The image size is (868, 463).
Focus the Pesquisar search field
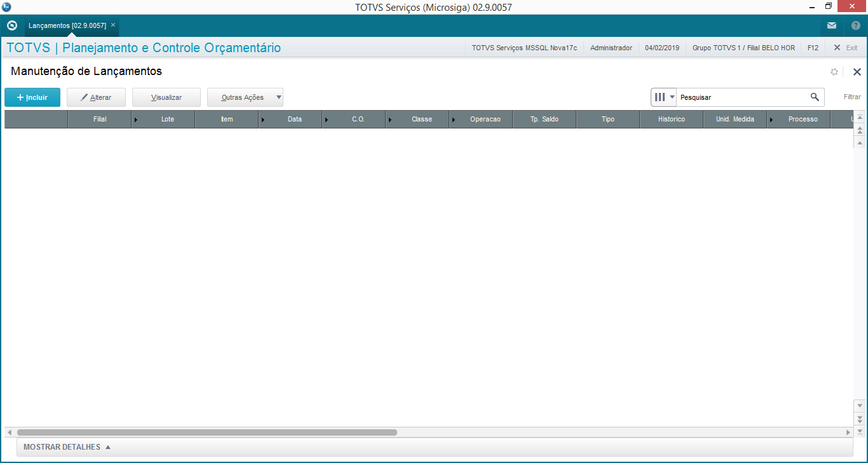pyautogui.click(x=742, y=97)
